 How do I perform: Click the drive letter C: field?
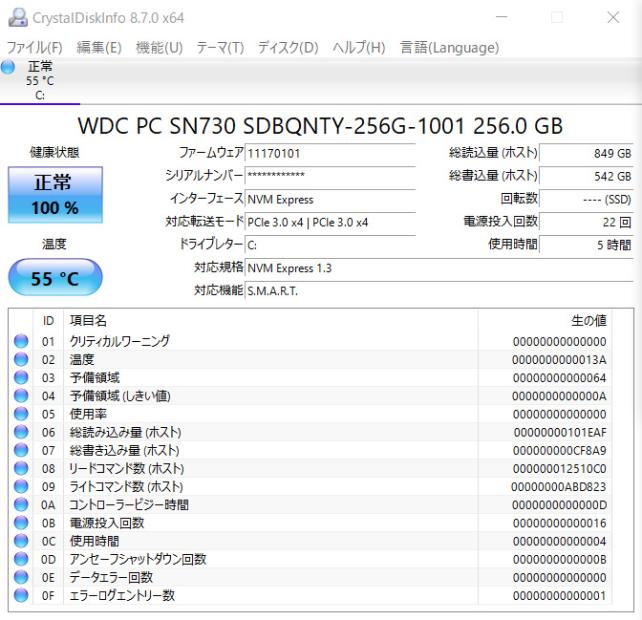click(330, 245)
